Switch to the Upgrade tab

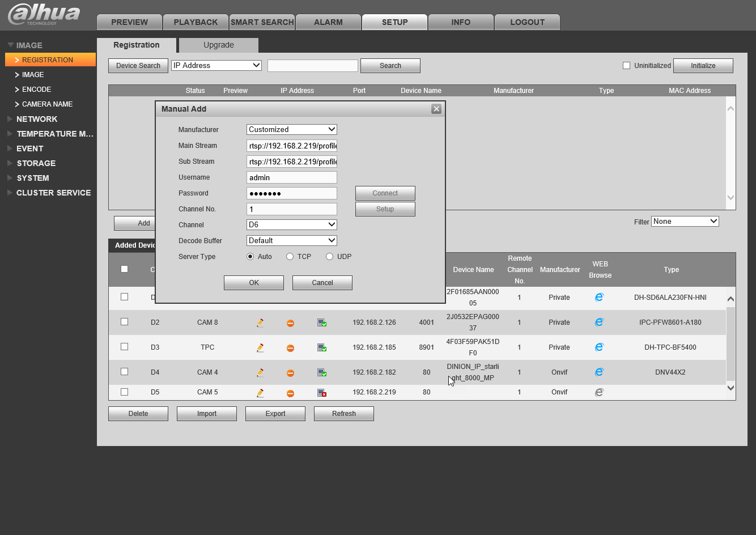[x=219, y=45]
